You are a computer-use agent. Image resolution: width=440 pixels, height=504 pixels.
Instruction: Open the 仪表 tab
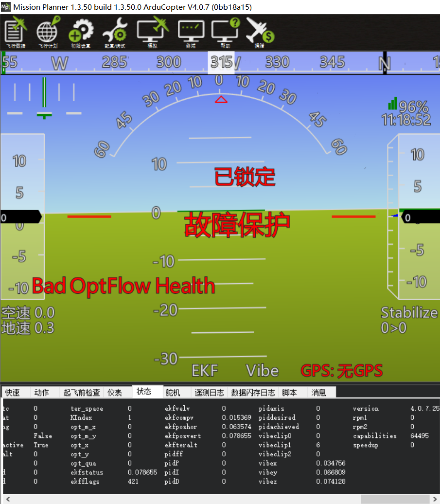[115, 393]
